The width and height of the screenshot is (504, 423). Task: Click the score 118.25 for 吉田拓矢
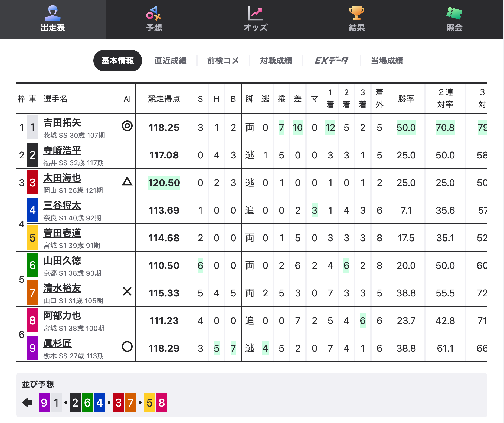(x=164, y=127)
